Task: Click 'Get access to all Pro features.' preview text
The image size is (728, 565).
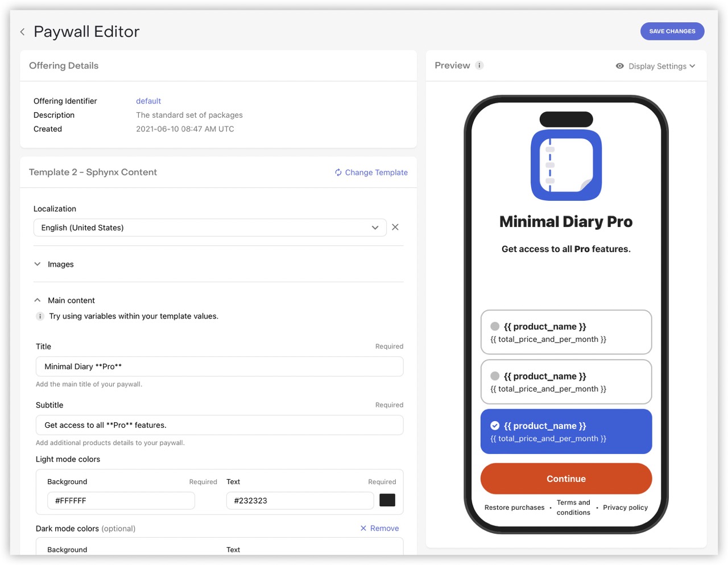Action: click(566, 249)
